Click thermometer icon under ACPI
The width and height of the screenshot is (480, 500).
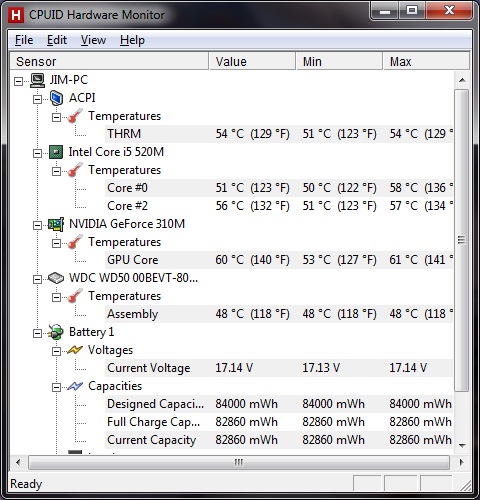75,116
